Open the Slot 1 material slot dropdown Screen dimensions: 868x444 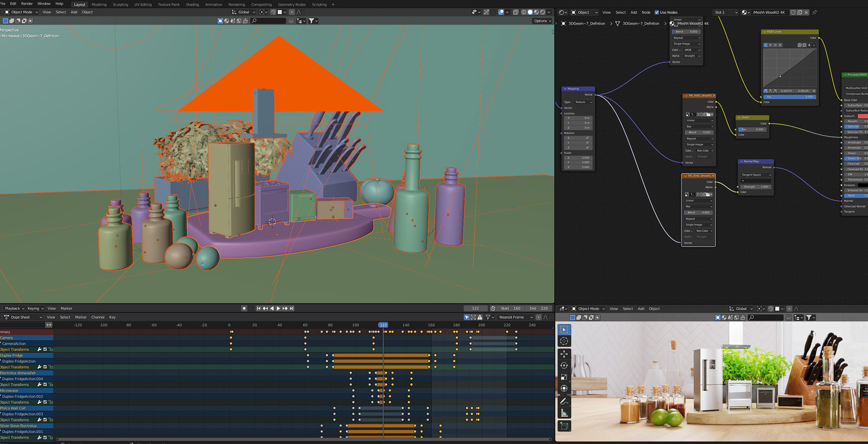click(x=726, y=12)
